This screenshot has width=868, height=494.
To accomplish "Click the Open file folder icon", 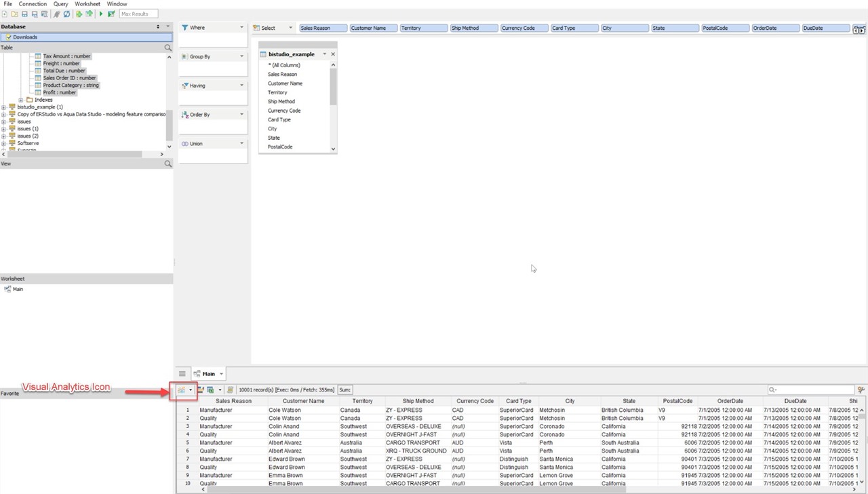I will [15, 14].
